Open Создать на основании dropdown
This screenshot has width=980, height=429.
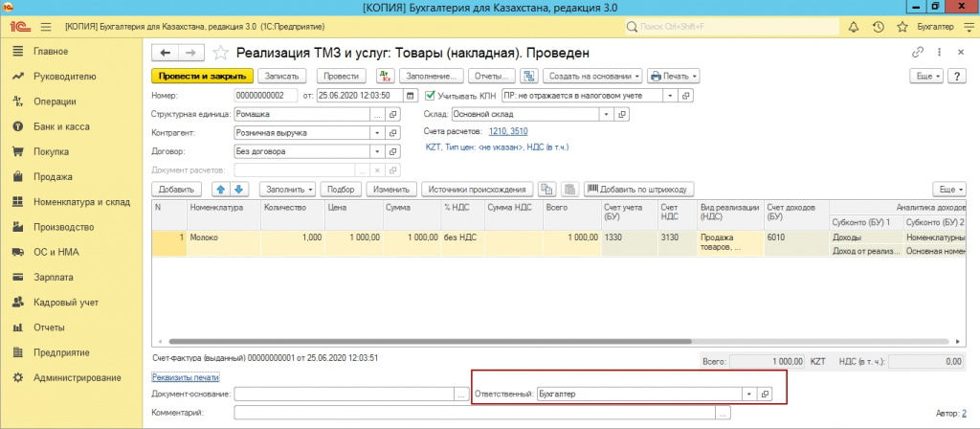click(593, 76)
